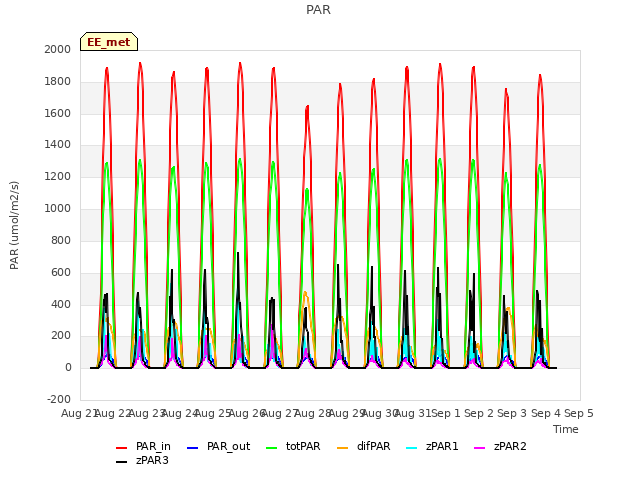Click the 2000 y-axis tick label
Image resolution: width=640 pixels, height=480 pixels.
[x=58, y=49]
